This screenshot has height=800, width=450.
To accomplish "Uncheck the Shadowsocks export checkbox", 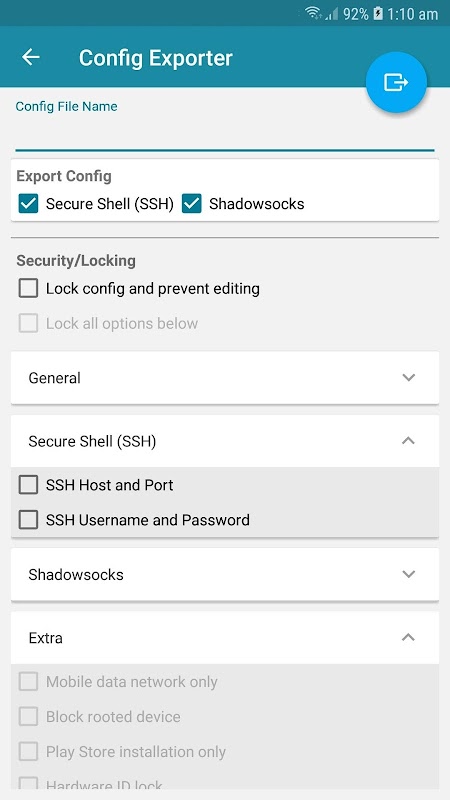I will click(x=192, y=204).
